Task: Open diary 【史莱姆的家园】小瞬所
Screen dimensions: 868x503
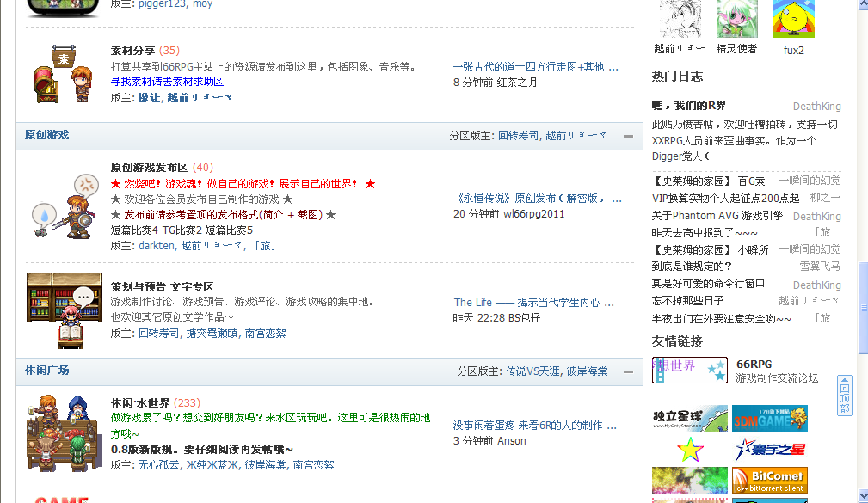Action: point(710,249)
